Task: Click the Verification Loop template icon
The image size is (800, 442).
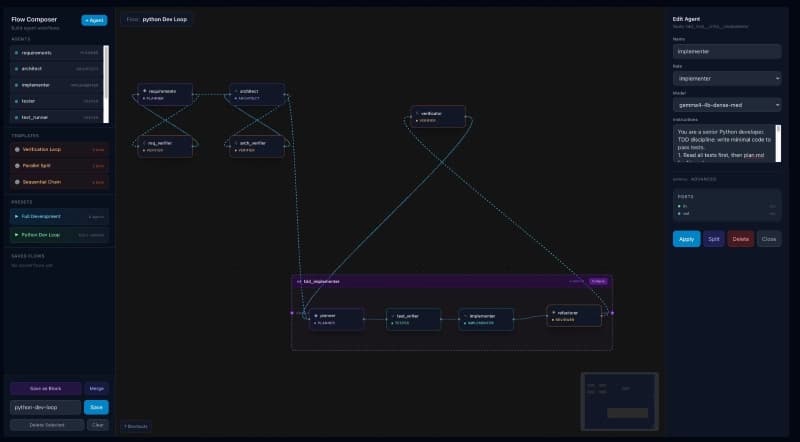Action: (17, 150)
